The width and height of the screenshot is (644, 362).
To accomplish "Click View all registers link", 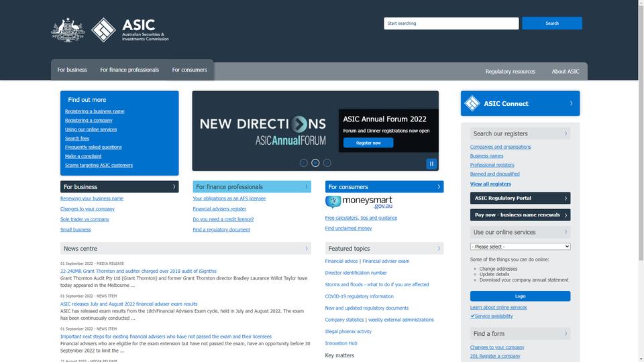I will click(490, 184).
